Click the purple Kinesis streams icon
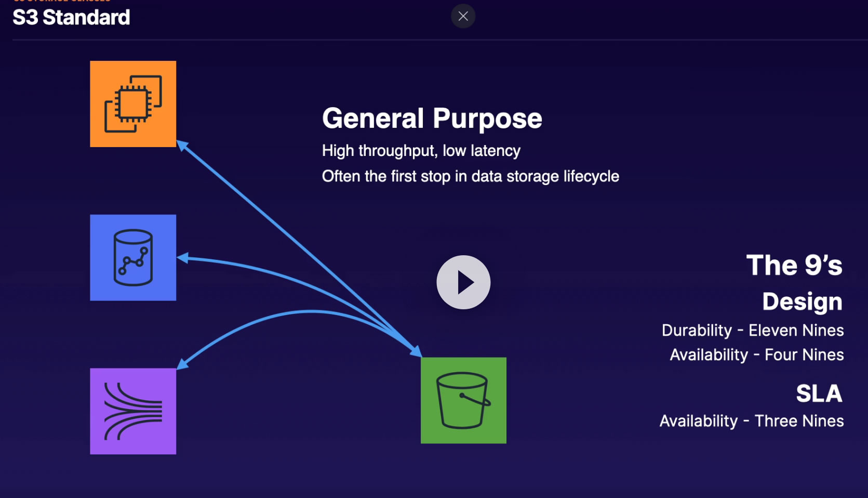 pos(133,411)
